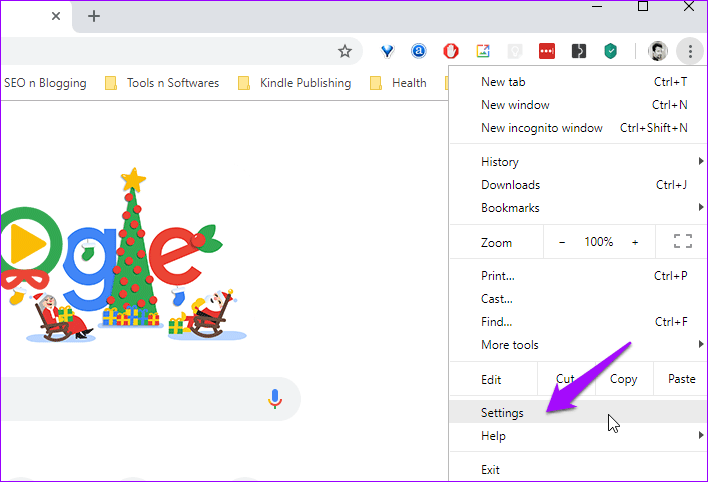Bookmark this page with the star icon
The height and width of the screenshot is (482, 708).
point(345,51)
